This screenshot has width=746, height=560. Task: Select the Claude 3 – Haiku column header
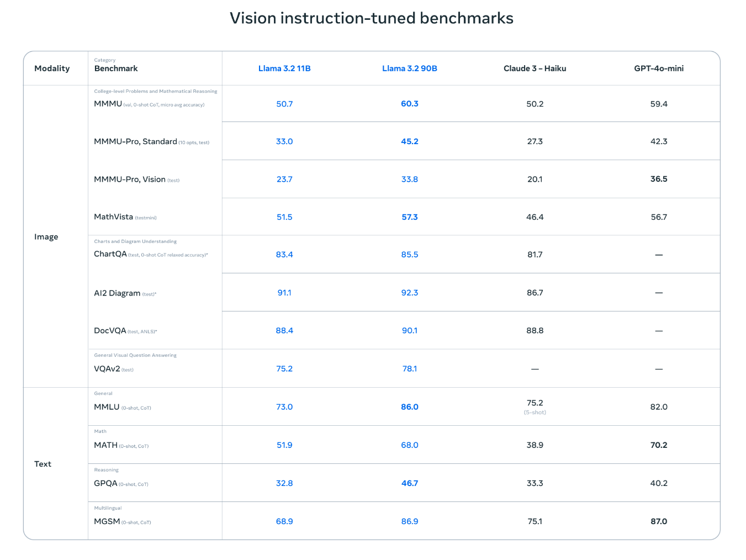pyautogui.click(x=535, y=68)
